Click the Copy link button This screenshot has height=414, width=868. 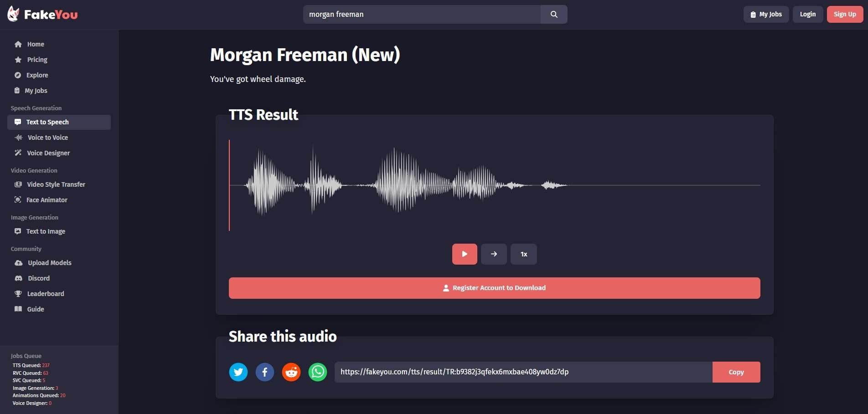pos(736,372)
